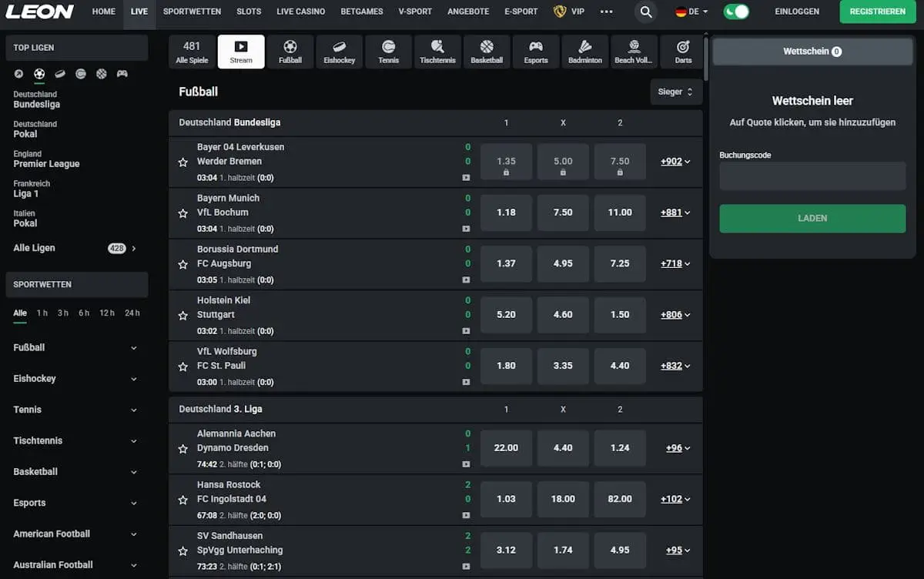
Task: Pick odds 5.20 for Holstein Kiel win
Action: point(506,315)
